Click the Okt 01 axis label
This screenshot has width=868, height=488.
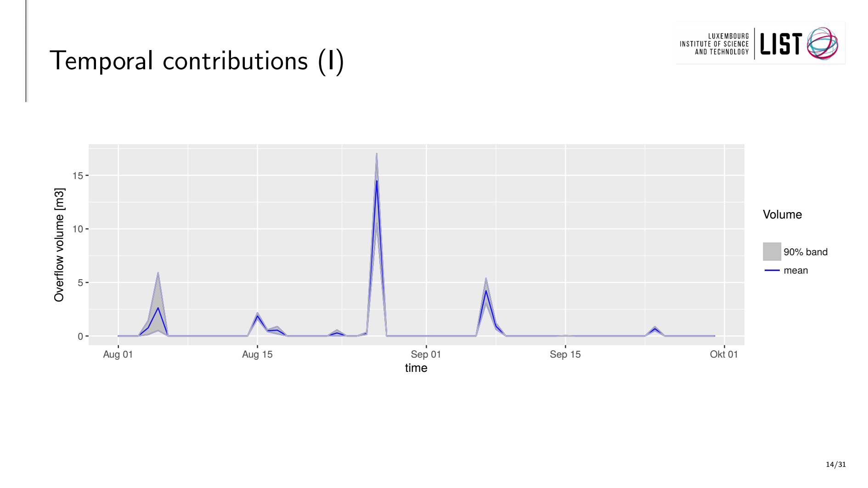pyautogui.click(x=724, y=354)
